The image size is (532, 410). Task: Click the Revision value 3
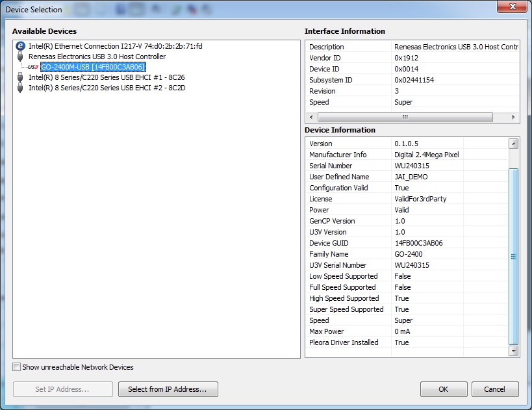pyautogui.click(x=397, y=91)
